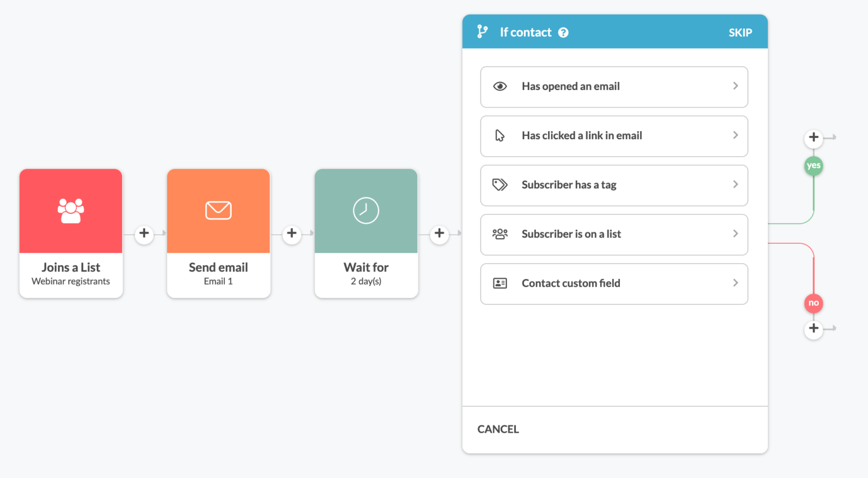Click the eye icon for opened email

pos(500,87)
